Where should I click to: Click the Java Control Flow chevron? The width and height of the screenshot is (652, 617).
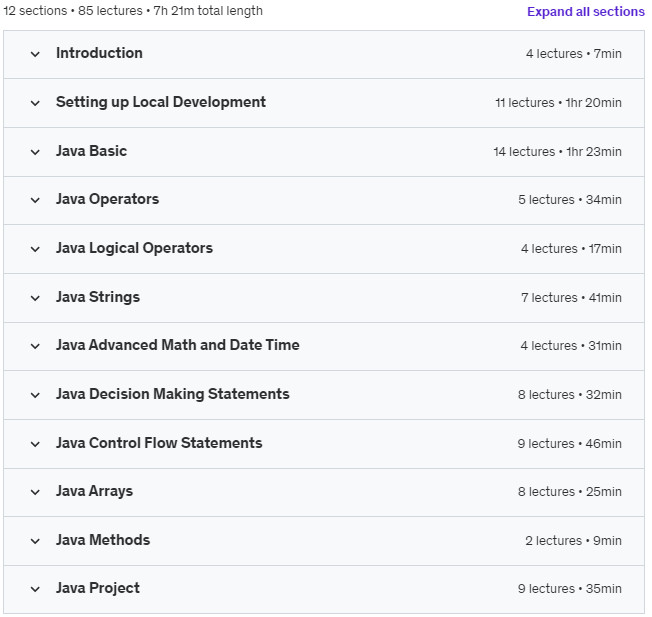[x=35, y=444]
